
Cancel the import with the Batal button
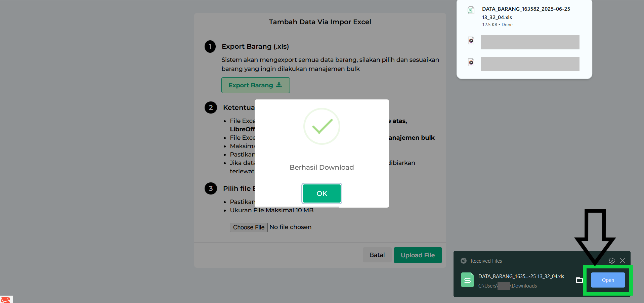377,255
